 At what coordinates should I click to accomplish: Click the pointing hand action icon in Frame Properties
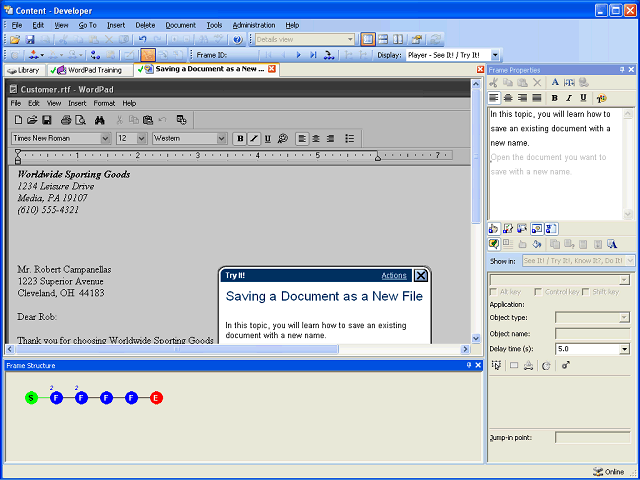point(493,229)
